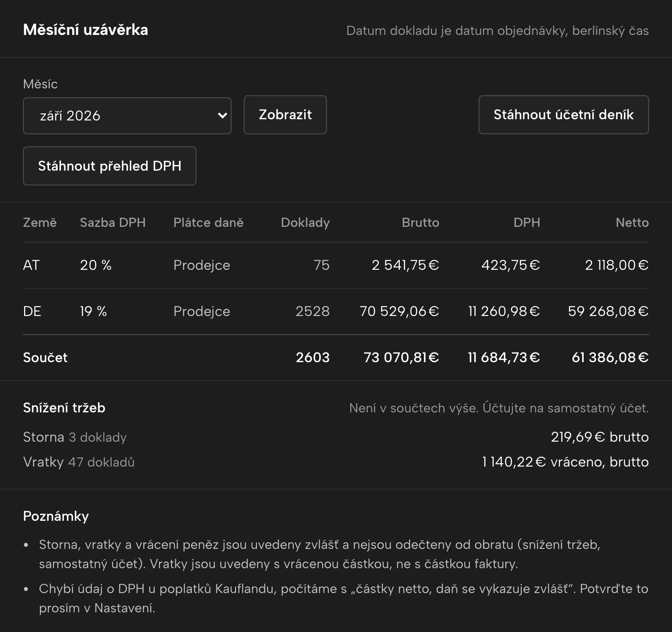Click the Měsíční uzávěrka heading
Viewport: 672px width, 632px height.
pos(86,30)
